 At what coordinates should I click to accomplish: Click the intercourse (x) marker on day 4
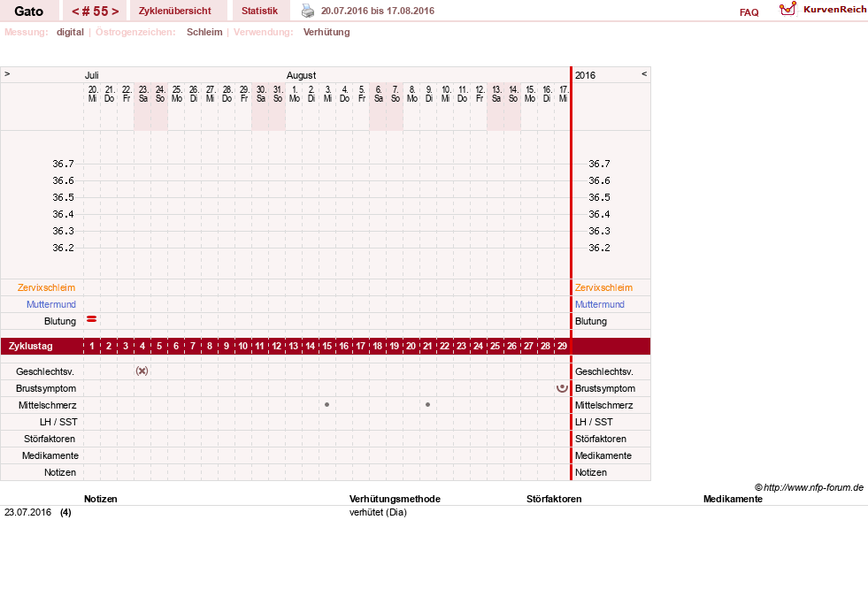[142, 371]
